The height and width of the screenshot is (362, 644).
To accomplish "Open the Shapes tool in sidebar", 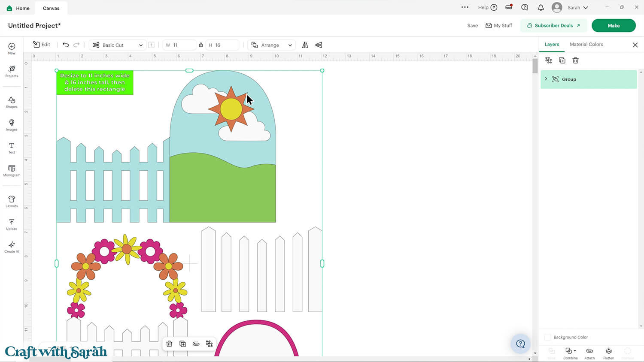I will (x=12, y=102).
